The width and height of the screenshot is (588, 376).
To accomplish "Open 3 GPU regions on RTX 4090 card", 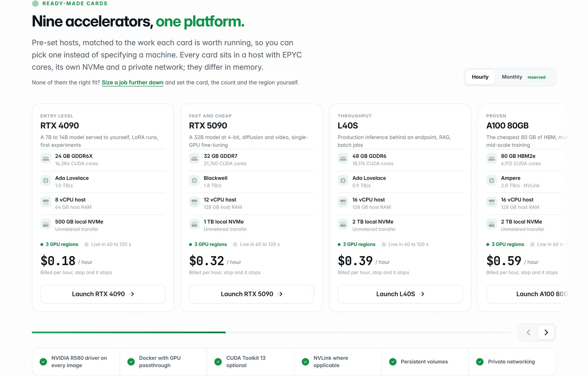I will click(62, 245).
